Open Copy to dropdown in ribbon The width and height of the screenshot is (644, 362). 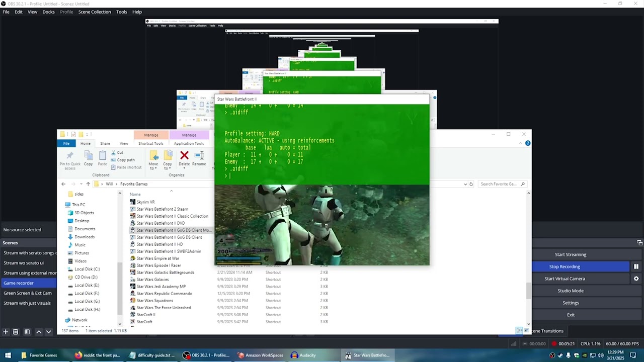[167, 168]
